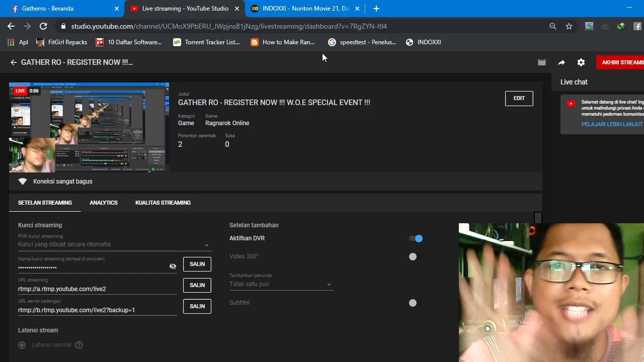
Task: Click the live stream preview thumbnail
Action: [89, 127]
